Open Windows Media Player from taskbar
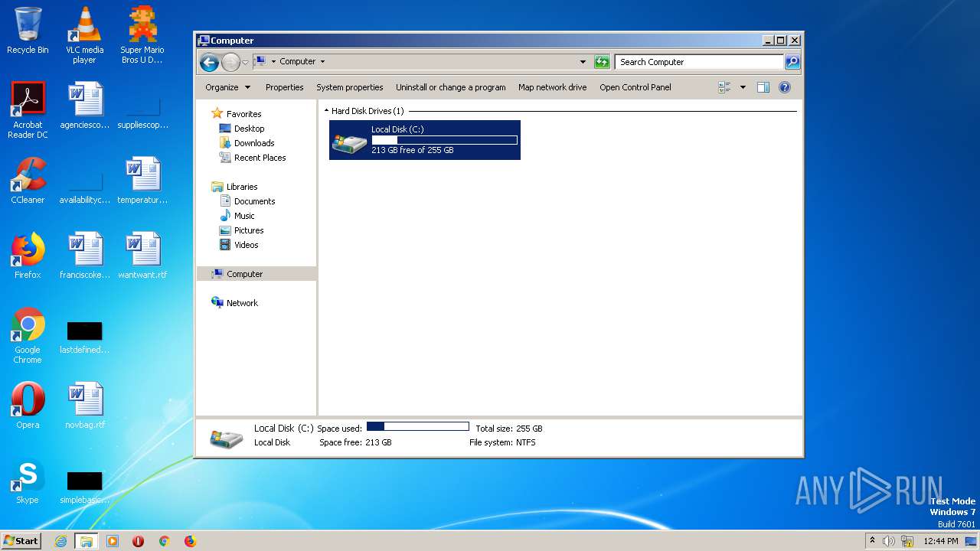 pyautogui.click(x=113, y=541)
